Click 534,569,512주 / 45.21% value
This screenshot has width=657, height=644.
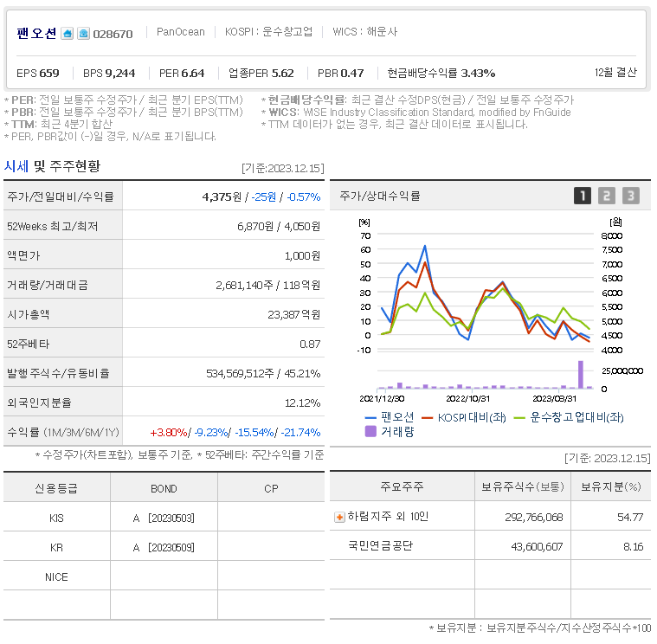pos(263,373)
